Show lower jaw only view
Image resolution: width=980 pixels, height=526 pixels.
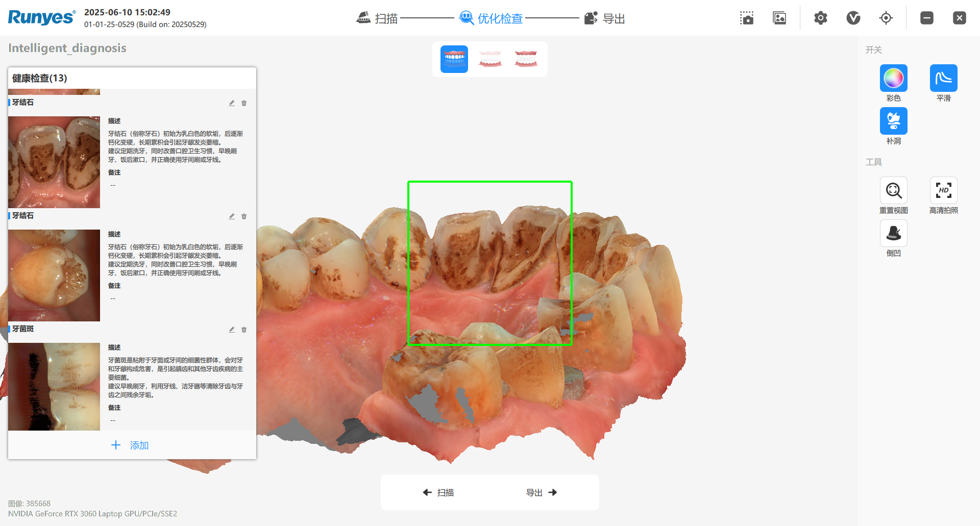(526, 59)
